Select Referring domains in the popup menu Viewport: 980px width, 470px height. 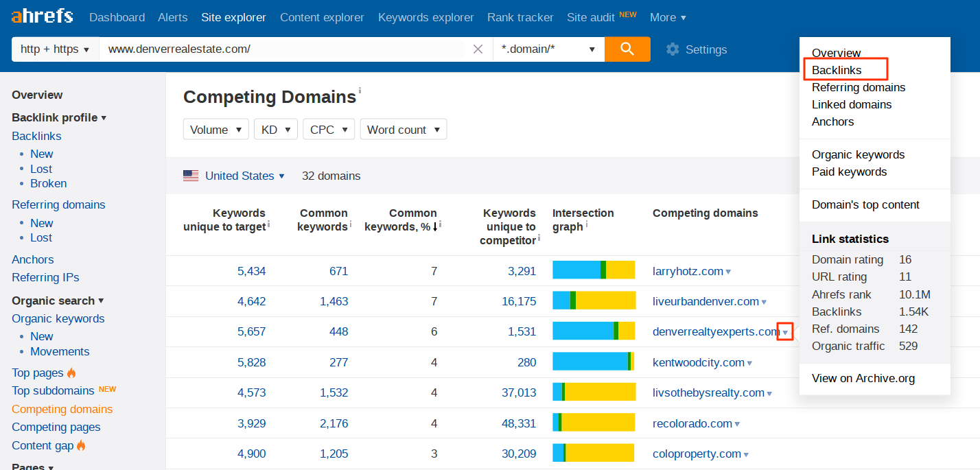[859, 87]
